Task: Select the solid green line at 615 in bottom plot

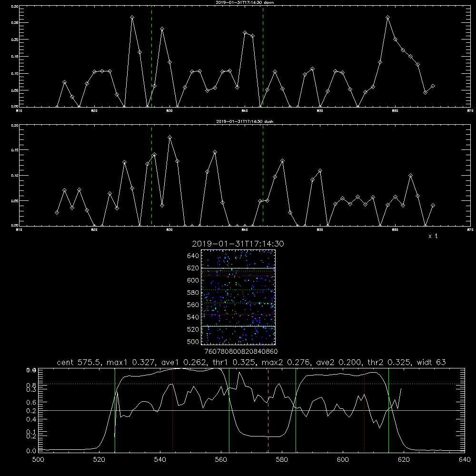Action: click(x=388, y=410)
